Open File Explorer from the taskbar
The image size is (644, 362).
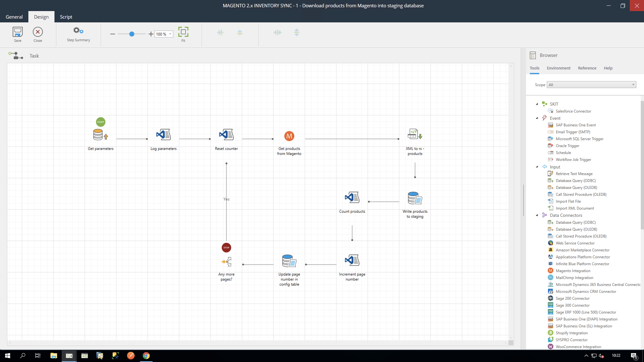[x=53, y=356]
